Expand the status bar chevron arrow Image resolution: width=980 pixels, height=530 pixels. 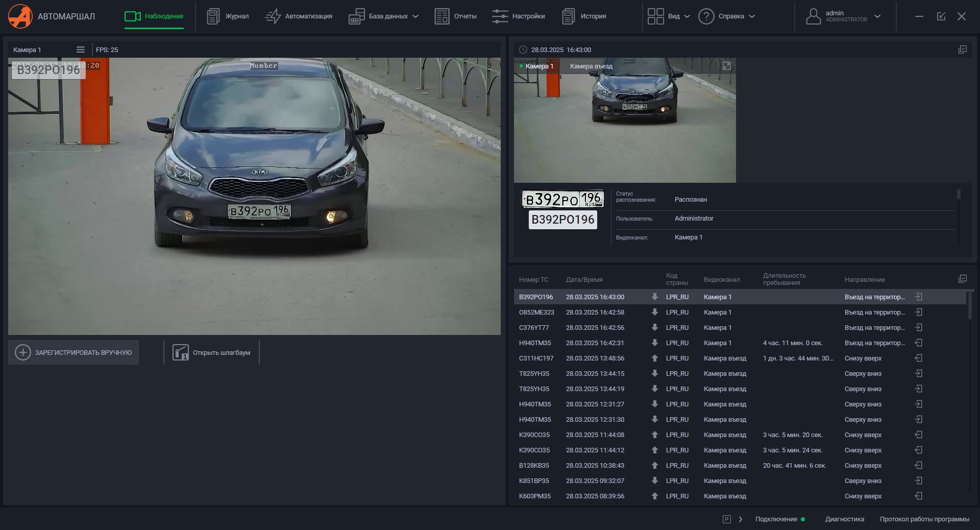(x=741, y=519)
